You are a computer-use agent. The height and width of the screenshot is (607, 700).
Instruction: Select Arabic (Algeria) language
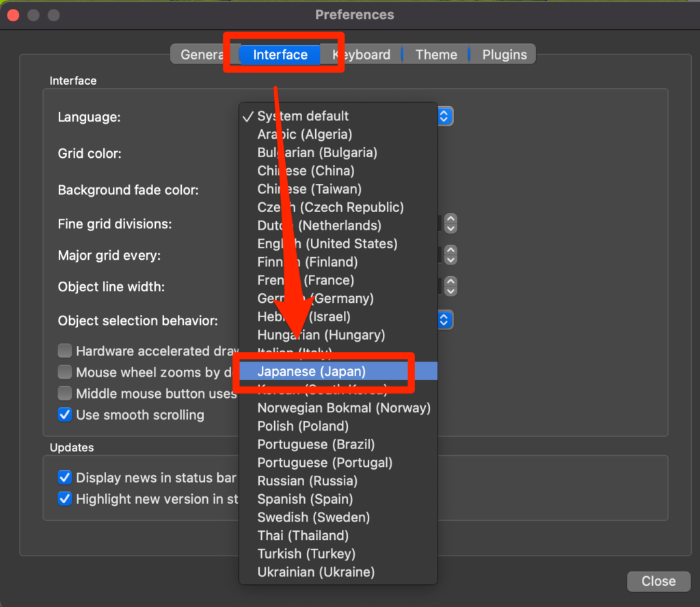pos(338,135)
